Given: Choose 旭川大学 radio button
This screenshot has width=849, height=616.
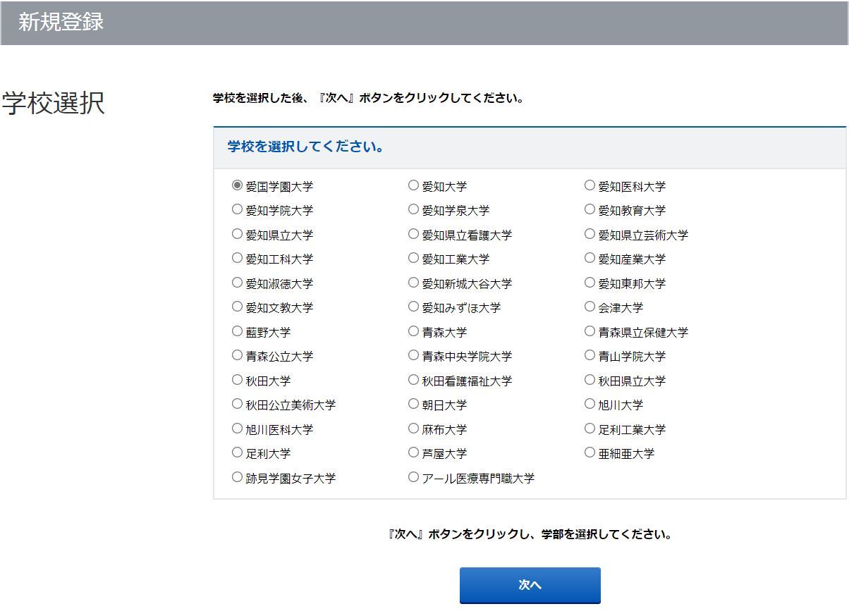Looking at the screenshot, I should coord(590,404).
